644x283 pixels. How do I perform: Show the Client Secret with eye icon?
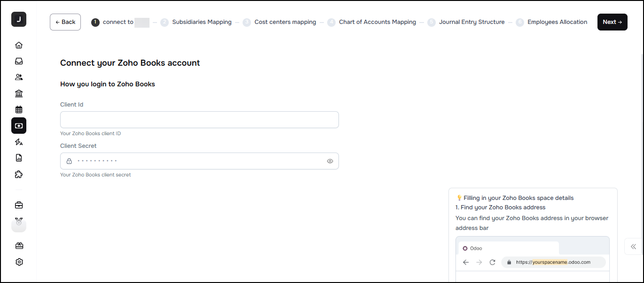point(330,161)
